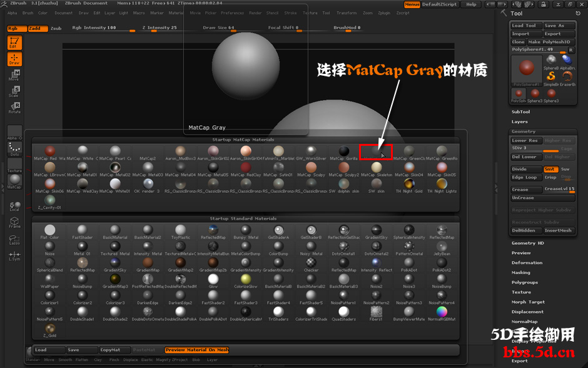Select the AlphaBrush tool icon

(567, 62)
